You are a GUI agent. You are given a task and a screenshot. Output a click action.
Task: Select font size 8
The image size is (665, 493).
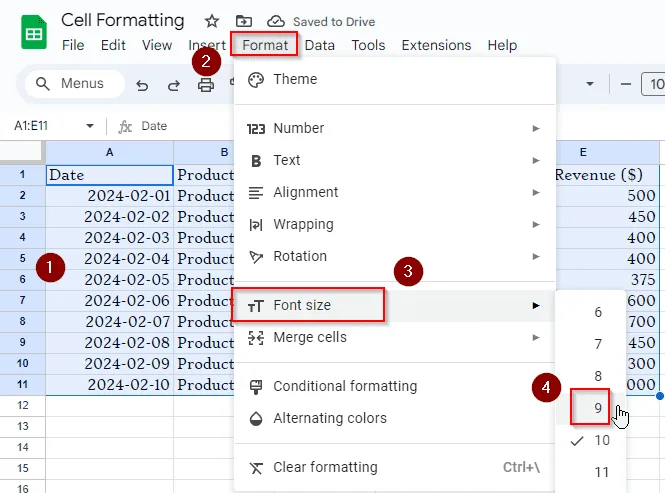pos(591,376)
